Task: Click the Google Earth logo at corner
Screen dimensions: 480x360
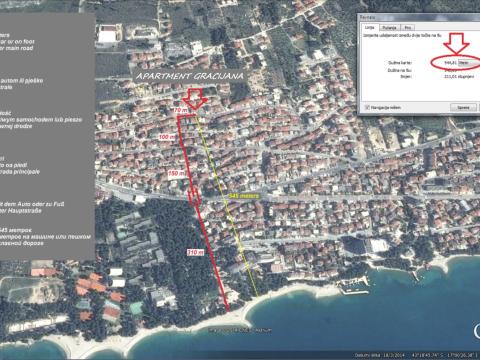Action: 477,330
